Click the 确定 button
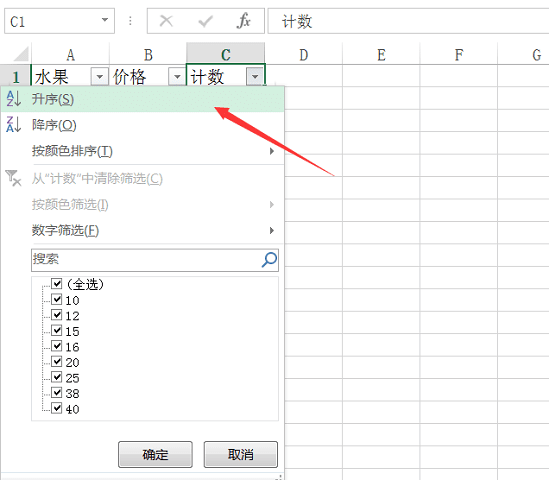 pyautogui.click(x=155, y=454)
